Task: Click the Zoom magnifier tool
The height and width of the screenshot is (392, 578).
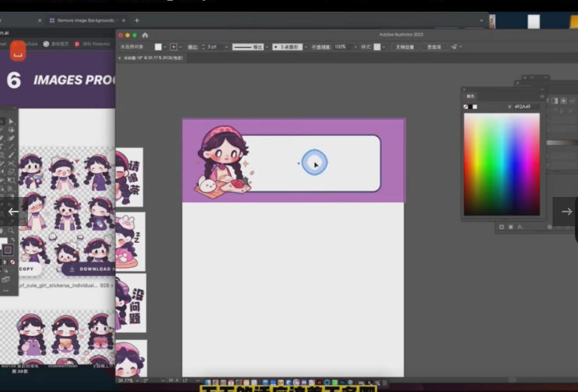Action: 11,230
